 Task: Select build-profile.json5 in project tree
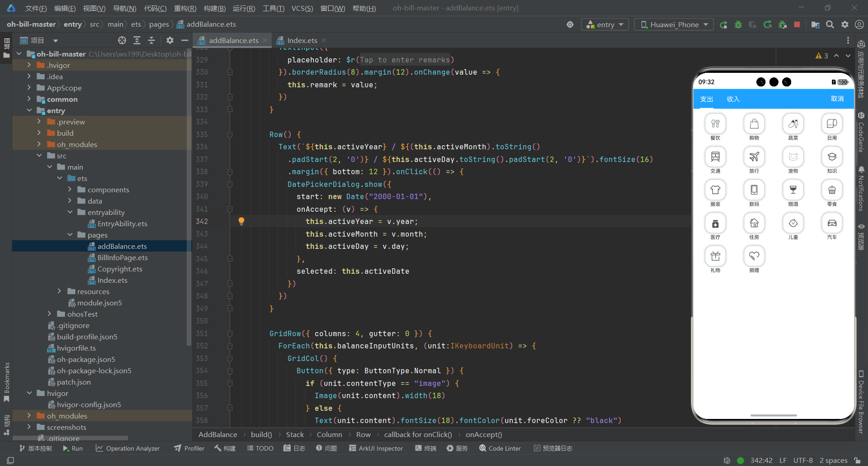click(x=87, y=337)
